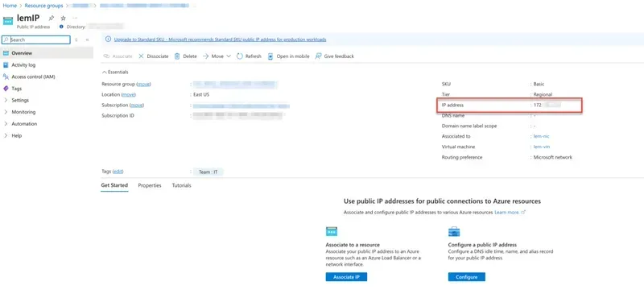This screenshot has width=644, height=294.
Task: Pin the lemIP resource
Action: pyautogui.click(x=52, y=18)
